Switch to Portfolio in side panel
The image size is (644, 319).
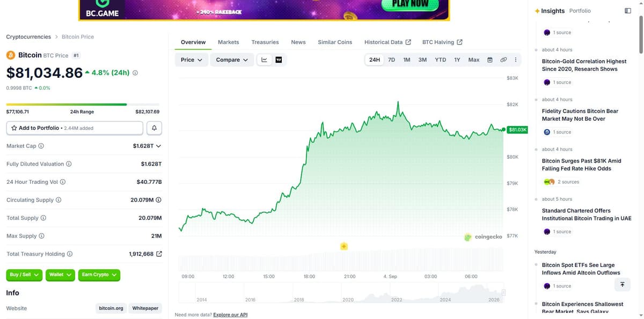pos(580,11)
